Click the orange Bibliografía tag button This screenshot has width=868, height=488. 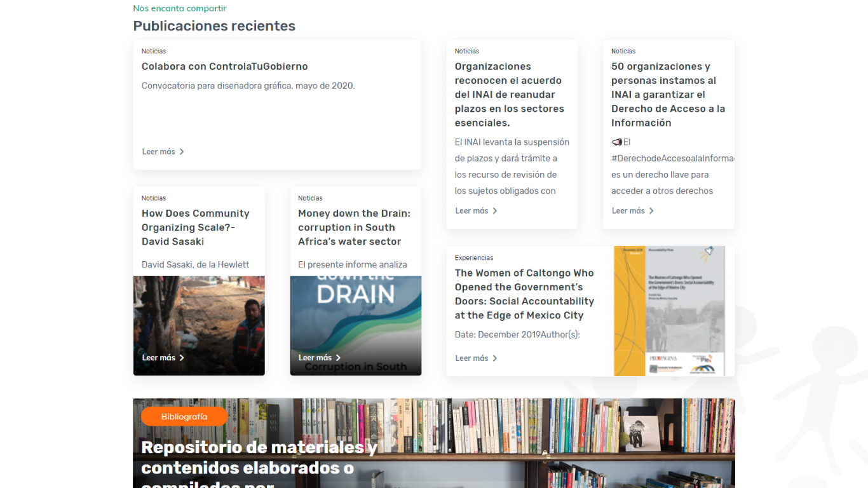point(184,417)
